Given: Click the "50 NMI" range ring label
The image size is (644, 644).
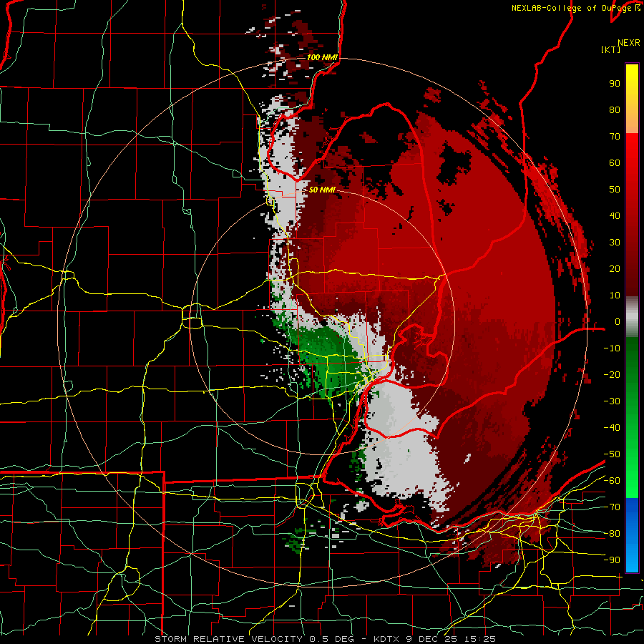Looking at the screenshot, I should click(322, 190).
